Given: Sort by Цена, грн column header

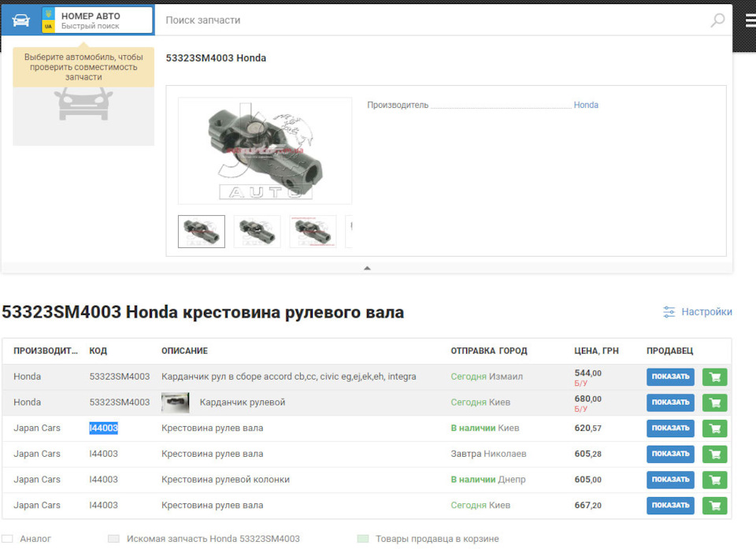Looking at the screenshot, I should pyautogui.click(x=596, y=351).
